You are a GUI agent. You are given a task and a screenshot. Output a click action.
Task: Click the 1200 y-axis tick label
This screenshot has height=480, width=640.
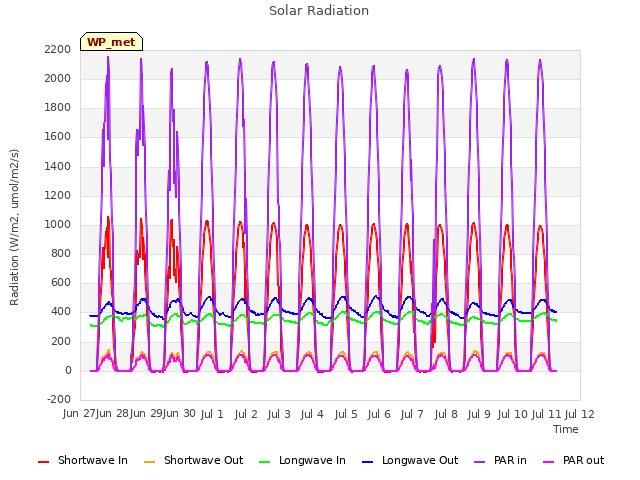58,196
